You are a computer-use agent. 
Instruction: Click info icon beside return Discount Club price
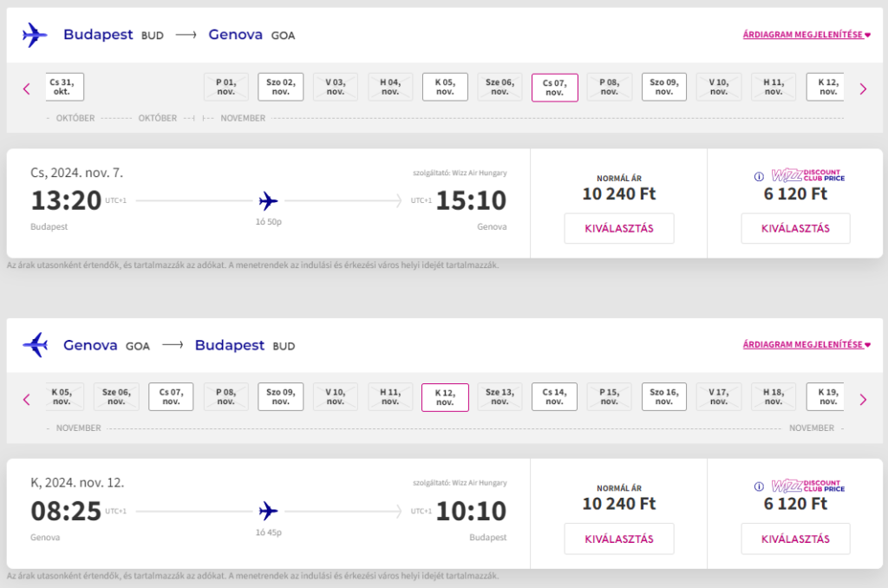click(759, 487)
